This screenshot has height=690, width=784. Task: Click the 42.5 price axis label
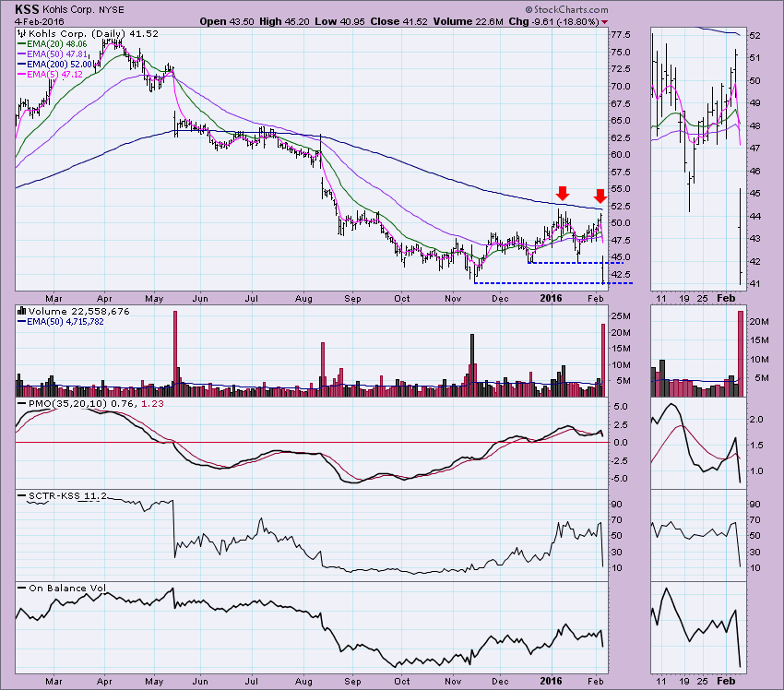(x=620, y=274)
